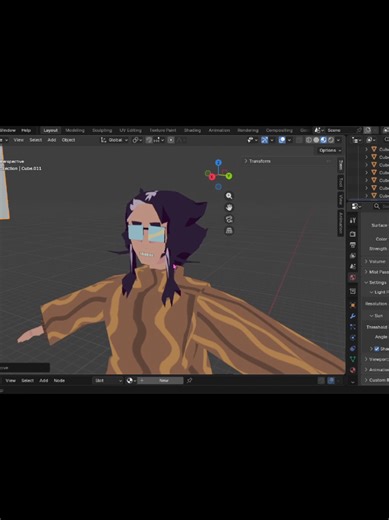Open the overlays options dropdown arrow
Image resolution: width=389 pixels, height=520 pixels.
(x=289, y=140)
